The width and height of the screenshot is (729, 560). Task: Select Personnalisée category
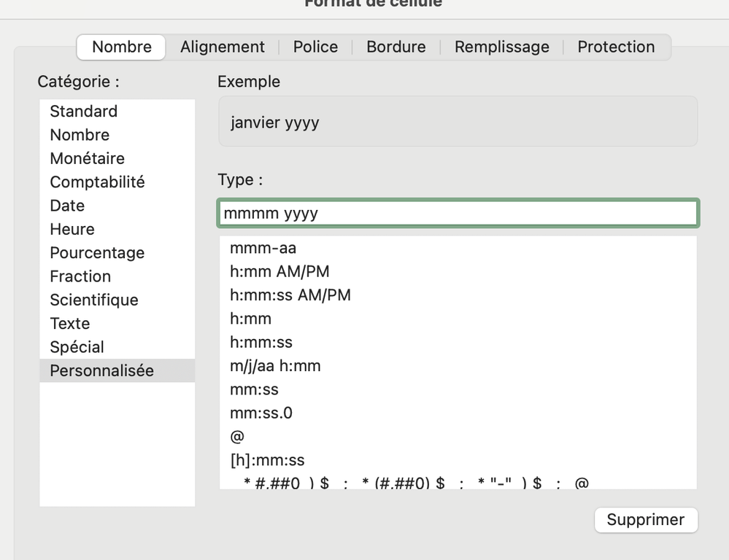[101, 370]
